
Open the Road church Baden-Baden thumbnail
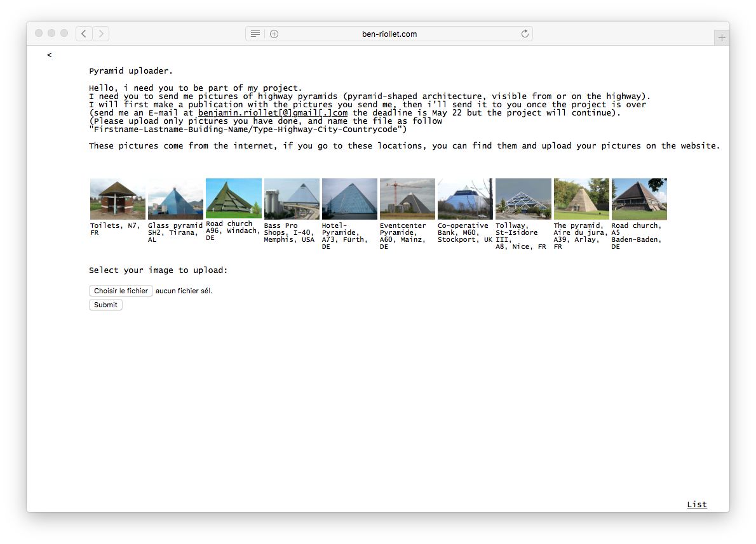(639, 199)
